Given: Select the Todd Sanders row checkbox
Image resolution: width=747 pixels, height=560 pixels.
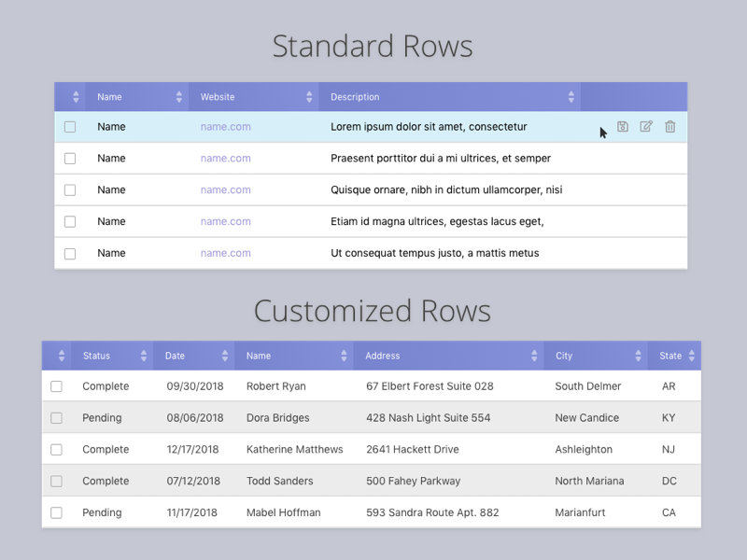Looking at the screenshot, I should [x=56, y=481].
